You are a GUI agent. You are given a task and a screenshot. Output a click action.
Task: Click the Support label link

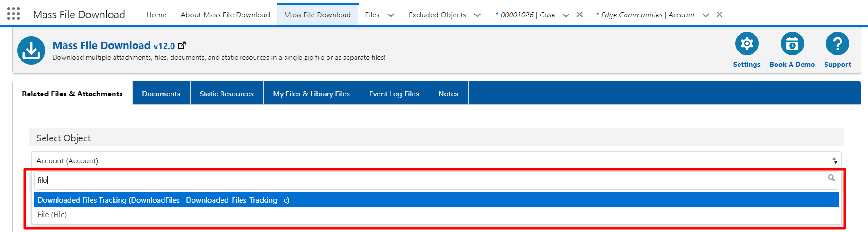point(837,65)
